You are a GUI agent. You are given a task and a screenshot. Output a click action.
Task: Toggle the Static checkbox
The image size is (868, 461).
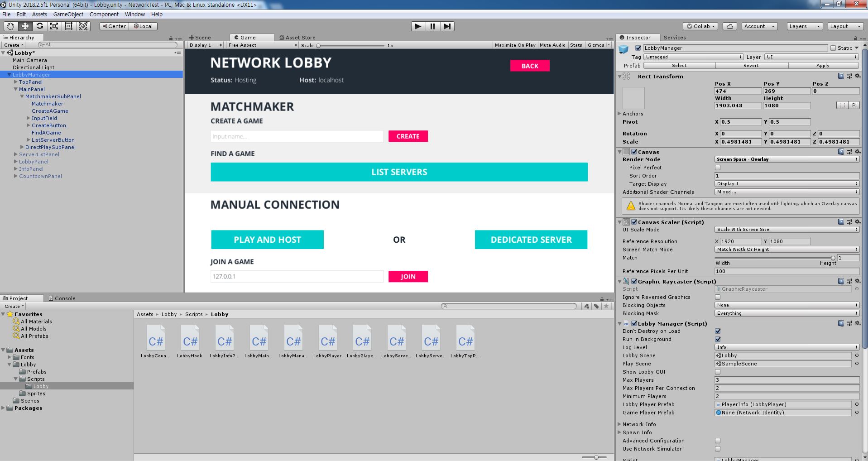(x=833, y=48)
